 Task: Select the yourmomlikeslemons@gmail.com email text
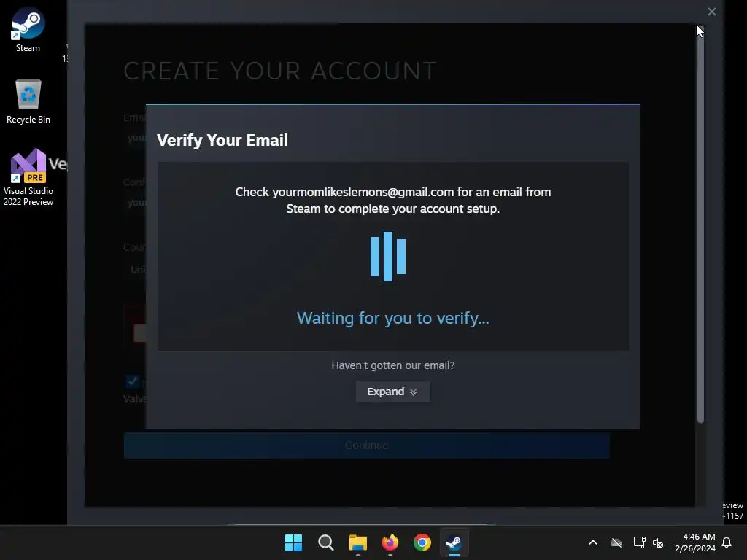363,192
